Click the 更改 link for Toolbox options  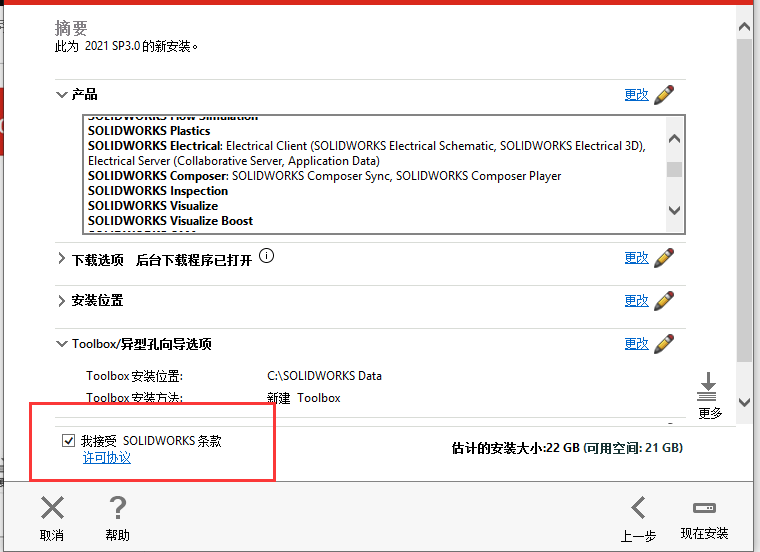point(636,344)
